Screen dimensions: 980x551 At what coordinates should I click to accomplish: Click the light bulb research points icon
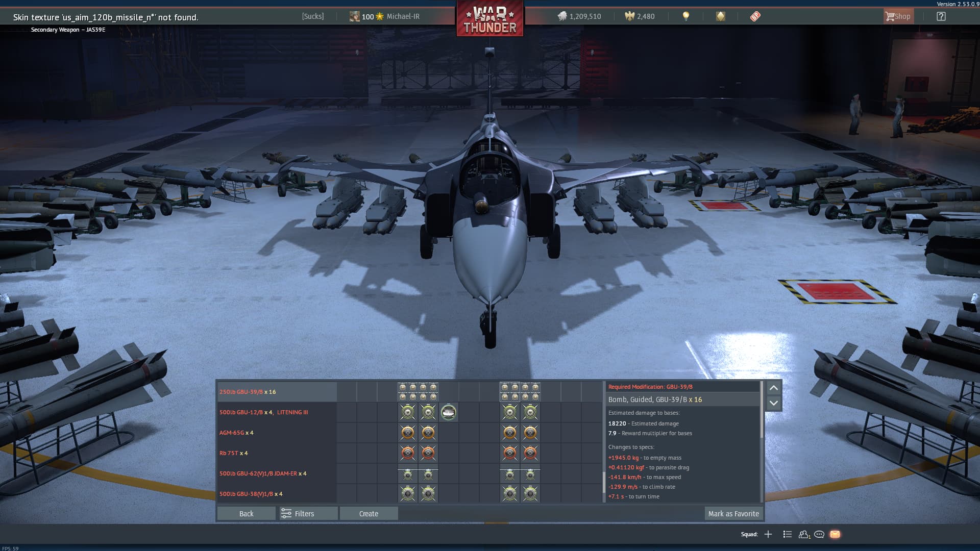coord(685,16)
